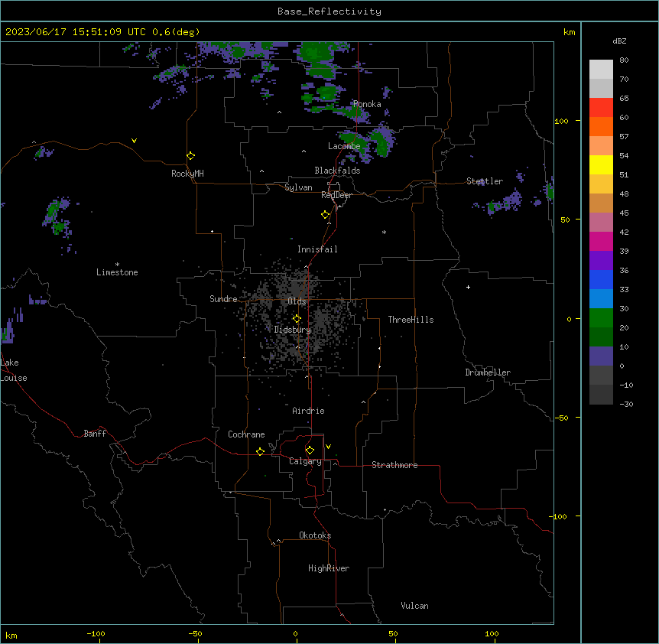Select the yellow diamond marker between Olds and Didsbury
659x644 pixels.
click(x=297, y=319)
